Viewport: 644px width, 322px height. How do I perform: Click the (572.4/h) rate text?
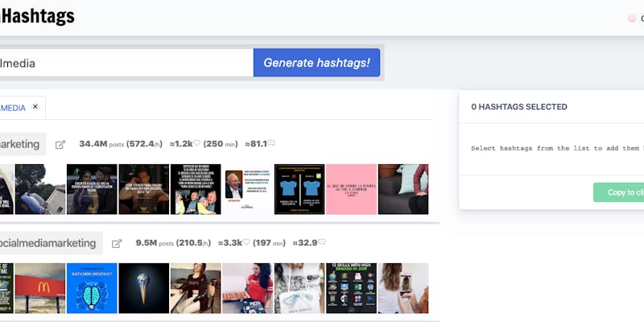click(144, 144)
